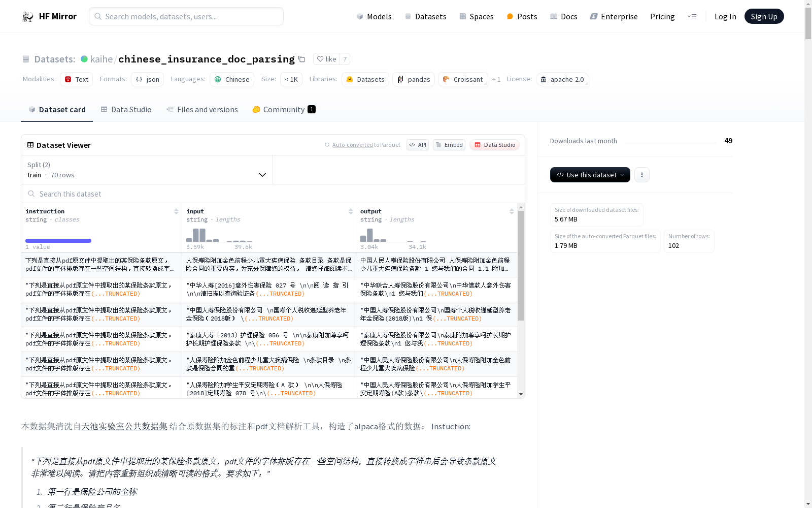Click the like count 7
The height and width of the screenshot is (508, 812).
coord(345,59)
